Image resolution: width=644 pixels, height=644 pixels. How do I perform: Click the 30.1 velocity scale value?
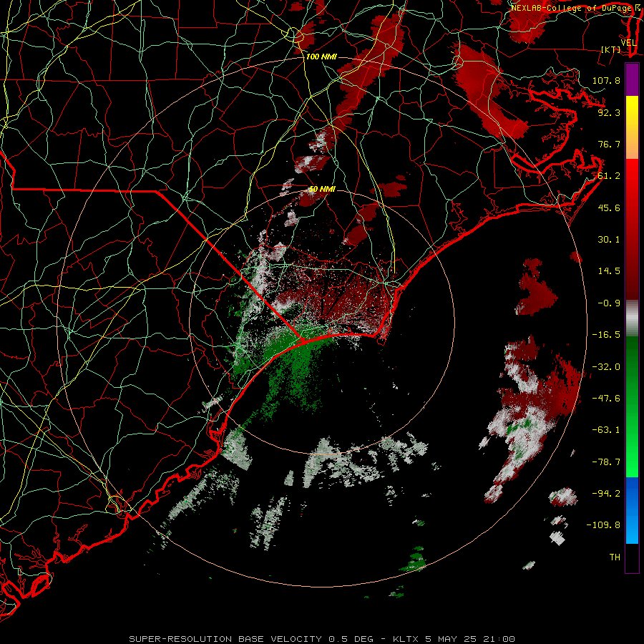[x=609, y=240]
